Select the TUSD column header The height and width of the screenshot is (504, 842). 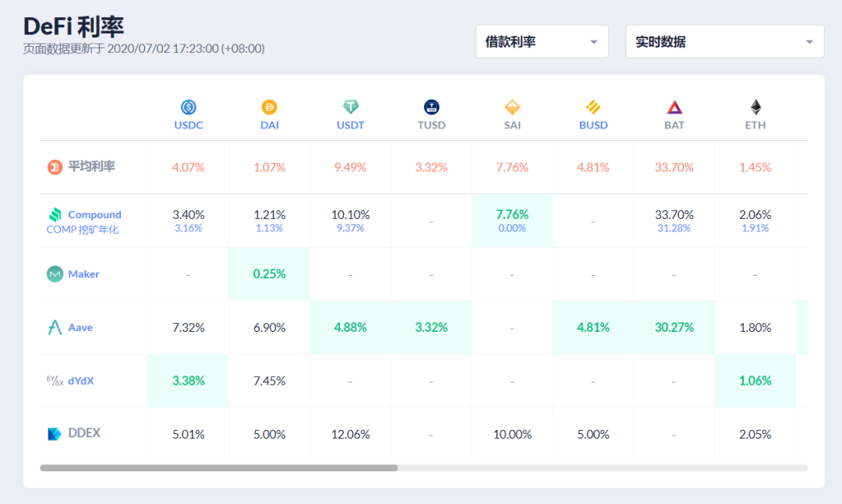pos(431,125)
